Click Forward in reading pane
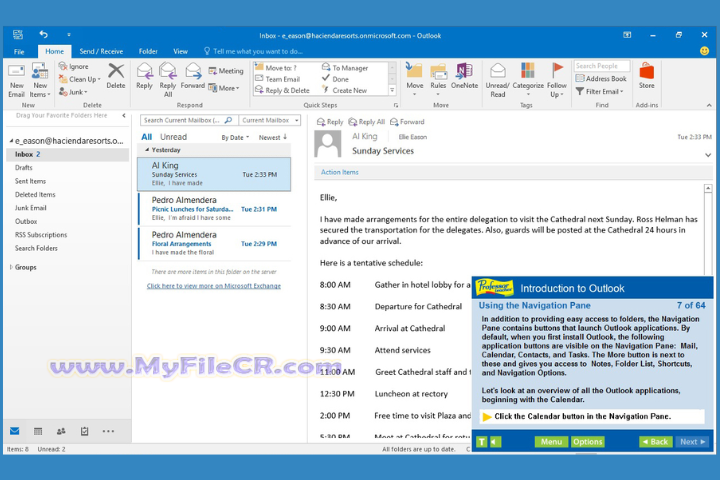Screen dimensions: 720x480 click(x=407, y=122)
